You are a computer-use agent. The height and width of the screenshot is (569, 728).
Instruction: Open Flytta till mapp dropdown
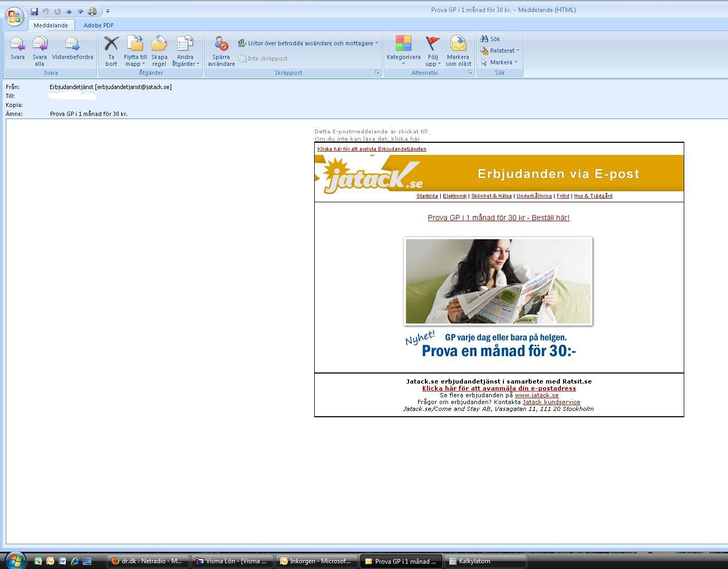(x=135, y=51)
